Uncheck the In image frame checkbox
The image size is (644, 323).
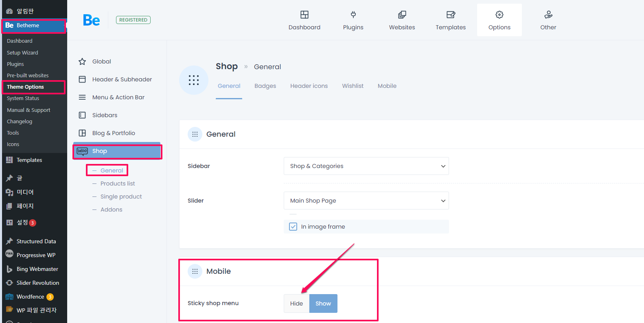pos(293,227)
